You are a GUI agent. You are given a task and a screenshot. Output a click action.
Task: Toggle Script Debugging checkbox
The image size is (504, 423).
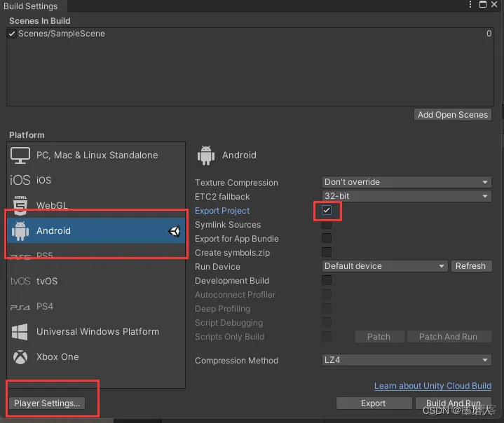[x=327, y=322]
